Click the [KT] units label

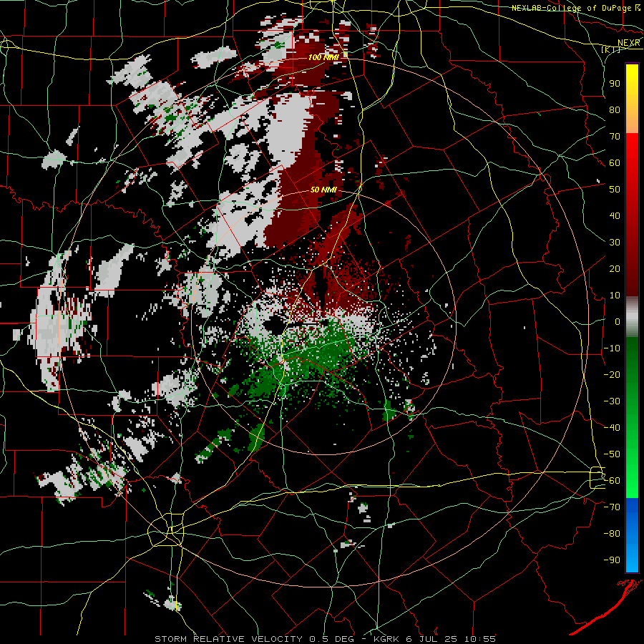pos(611,49)
